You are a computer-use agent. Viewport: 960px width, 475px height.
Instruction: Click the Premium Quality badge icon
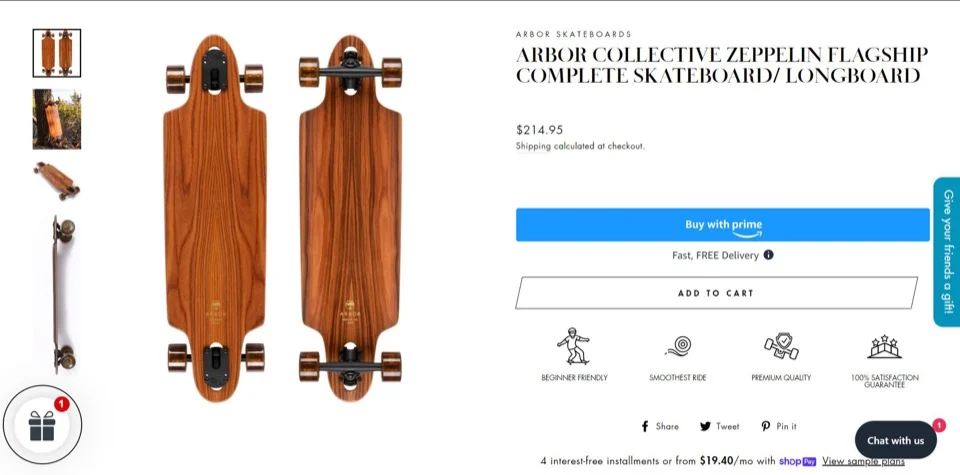pyautogui.click(x=781, y=346)
